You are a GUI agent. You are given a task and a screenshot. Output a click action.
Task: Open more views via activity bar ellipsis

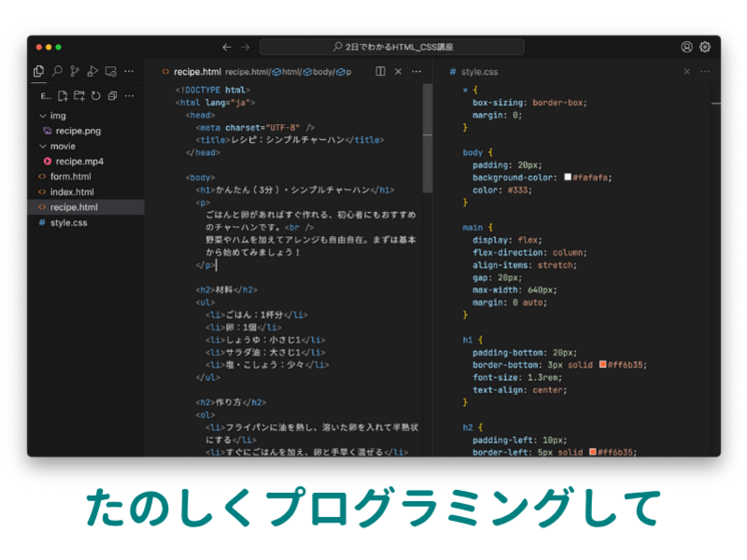click(x=130, y=70)
